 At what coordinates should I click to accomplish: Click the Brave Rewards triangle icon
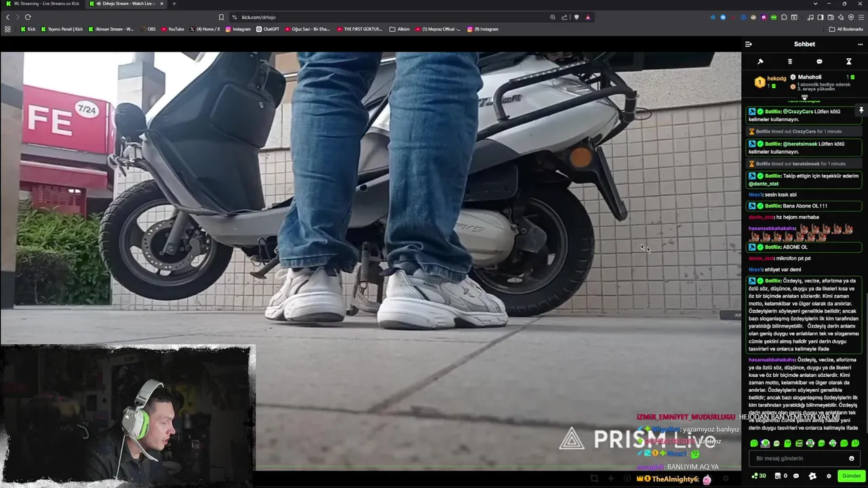pos(588,17)
